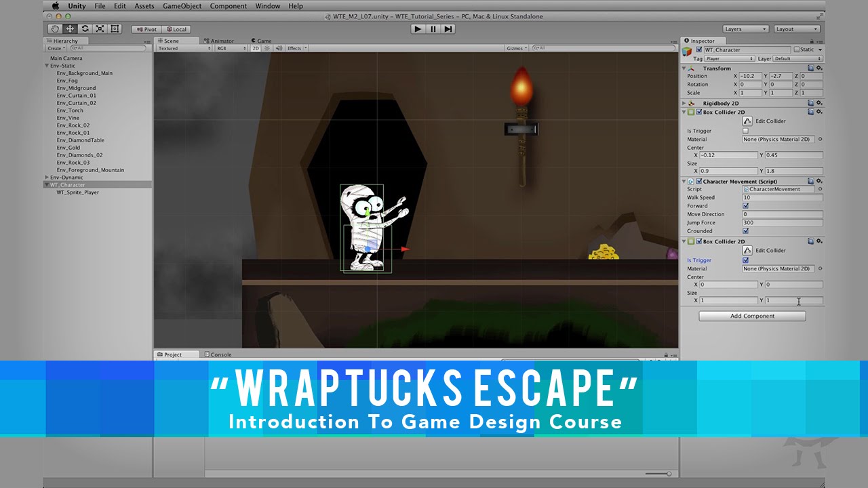Switch to the Game tab
This screenshot has height=488, width=868.
click(261, 41)
